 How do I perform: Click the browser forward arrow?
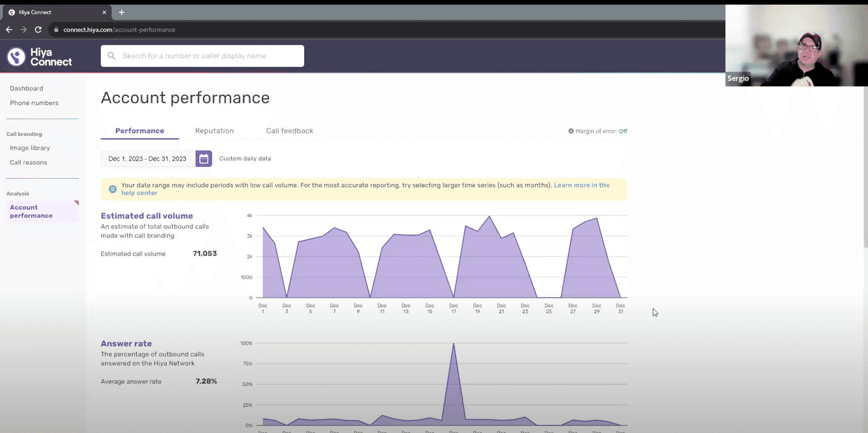(x=23, y=29)
